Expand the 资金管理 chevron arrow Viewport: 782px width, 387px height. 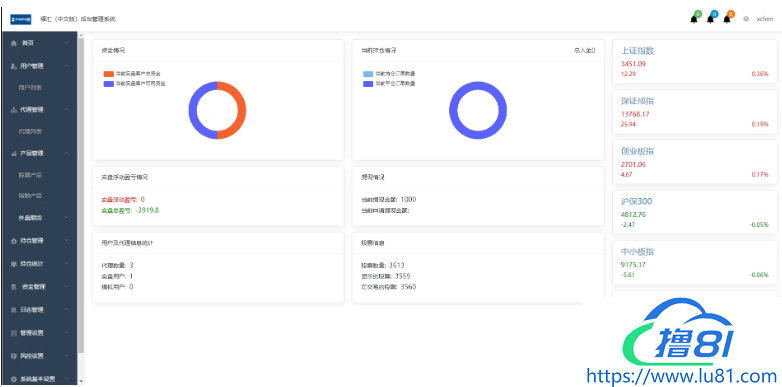pos(67,287)
